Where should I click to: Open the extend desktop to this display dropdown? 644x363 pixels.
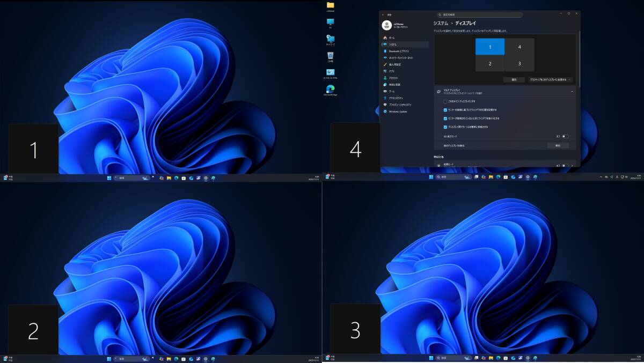pyautogui.click(x=550, y=79)
